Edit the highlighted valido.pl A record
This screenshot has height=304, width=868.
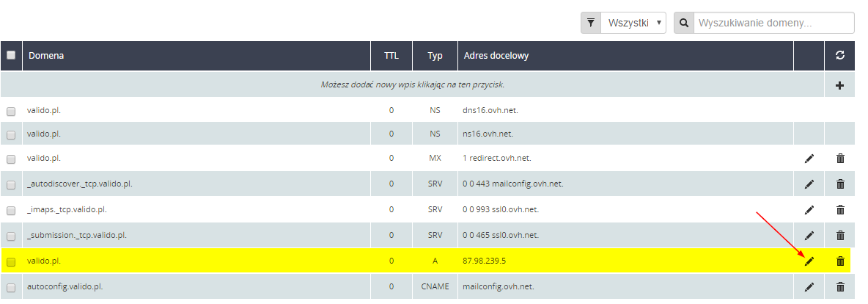809,261
